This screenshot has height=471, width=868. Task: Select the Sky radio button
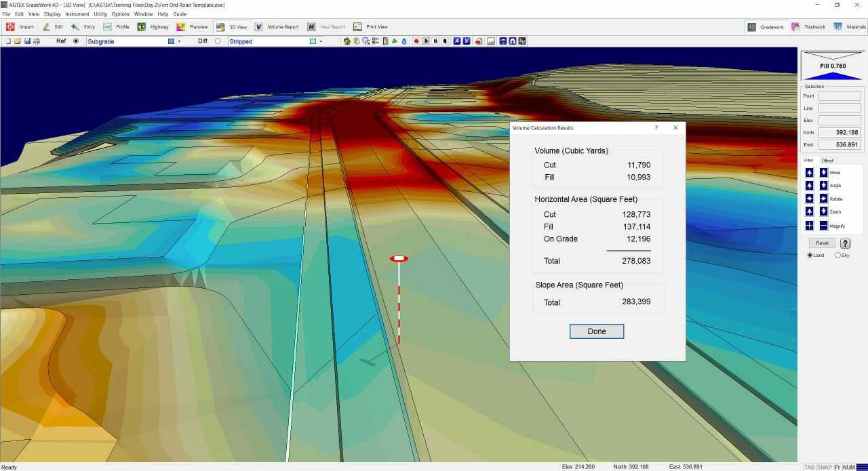[837, 255]
